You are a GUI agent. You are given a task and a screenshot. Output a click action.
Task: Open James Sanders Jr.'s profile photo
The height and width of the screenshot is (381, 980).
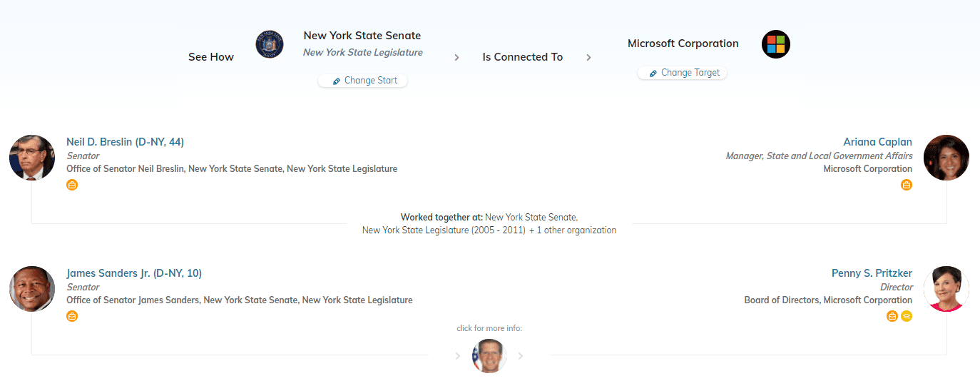32,289
